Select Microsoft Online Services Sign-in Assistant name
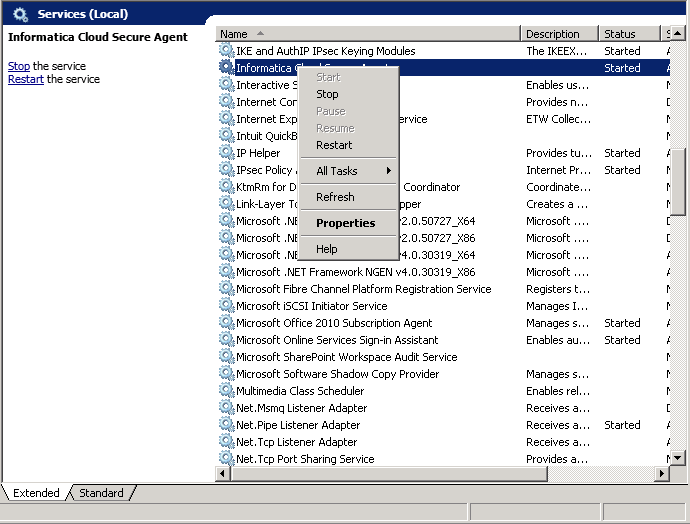690x524 pixels. coord(337,340)
